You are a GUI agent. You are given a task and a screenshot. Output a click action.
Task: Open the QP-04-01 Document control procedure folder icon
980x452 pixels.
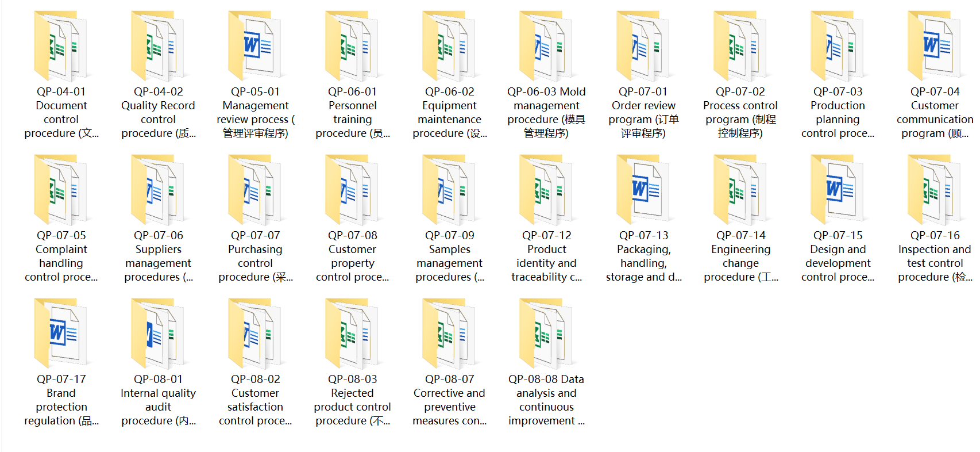pos(61,46)
